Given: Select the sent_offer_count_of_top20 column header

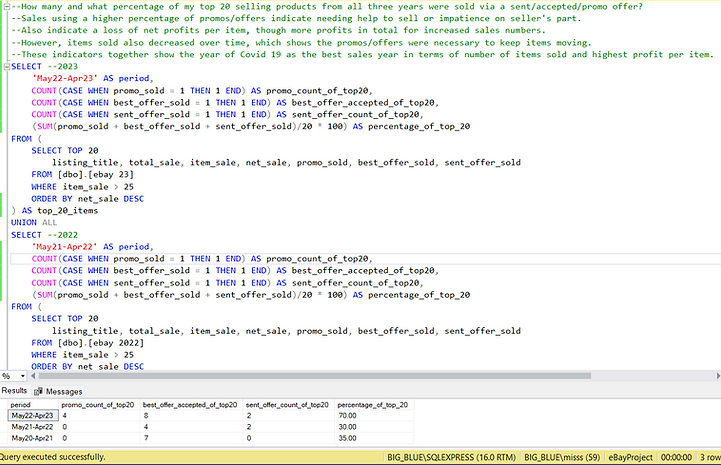Looking at the screenshot, I should [288, 405].
